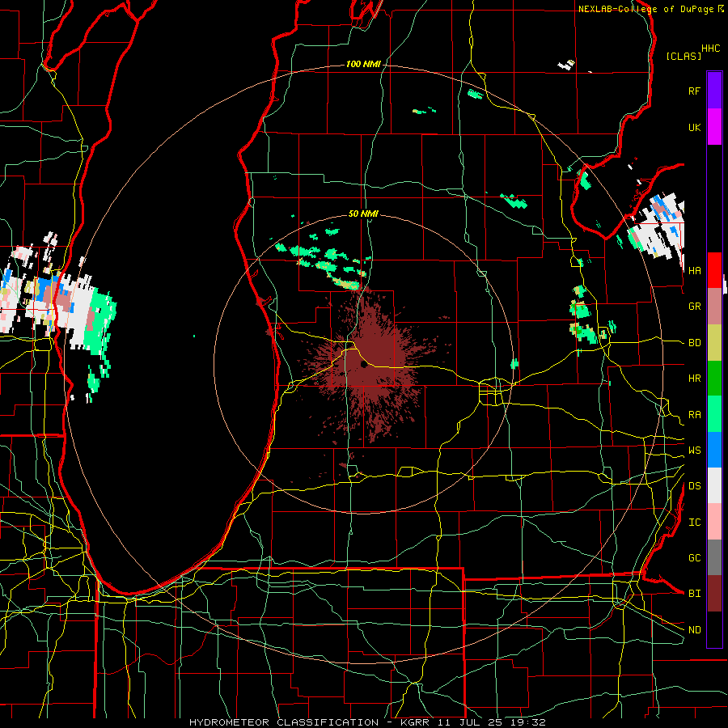
Task: Click the HA legend label
Action: pyautogui.click(x=694, y=271)
